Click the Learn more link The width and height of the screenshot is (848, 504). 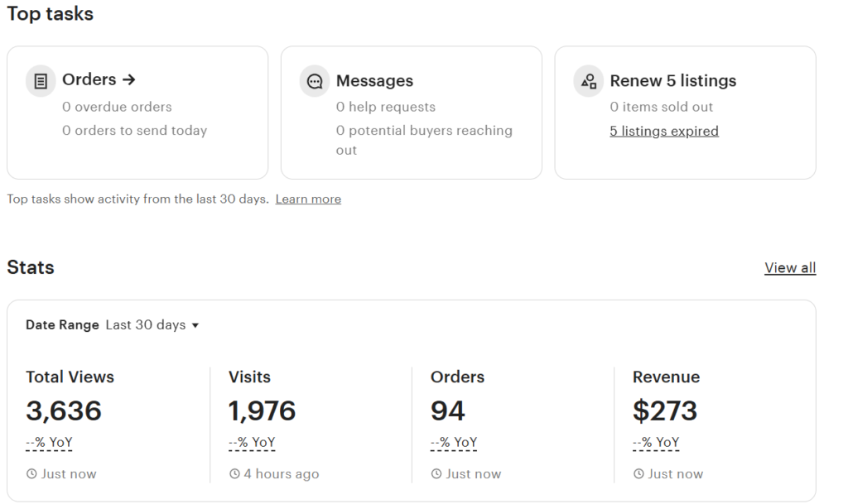(308, 199)
